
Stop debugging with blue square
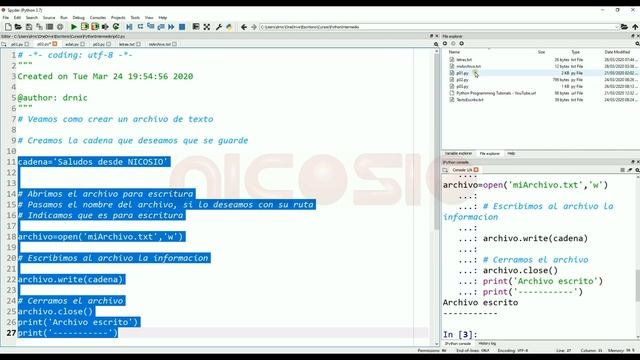click(182, 27)
